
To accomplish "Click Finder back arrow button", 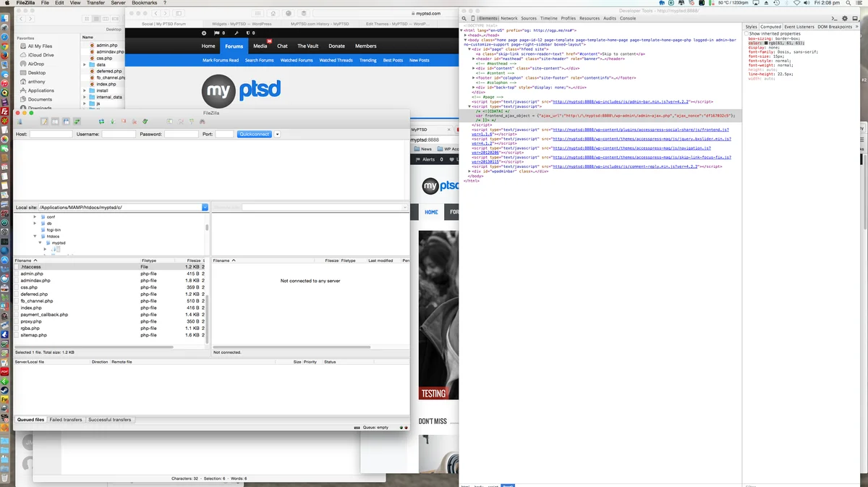I will 20,19.
